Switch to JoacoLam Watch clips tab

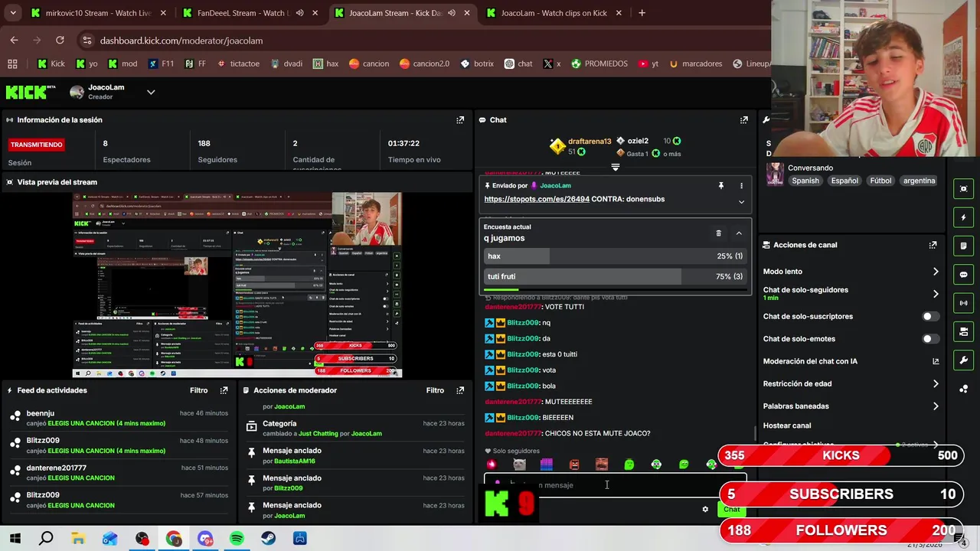[554, 13]
